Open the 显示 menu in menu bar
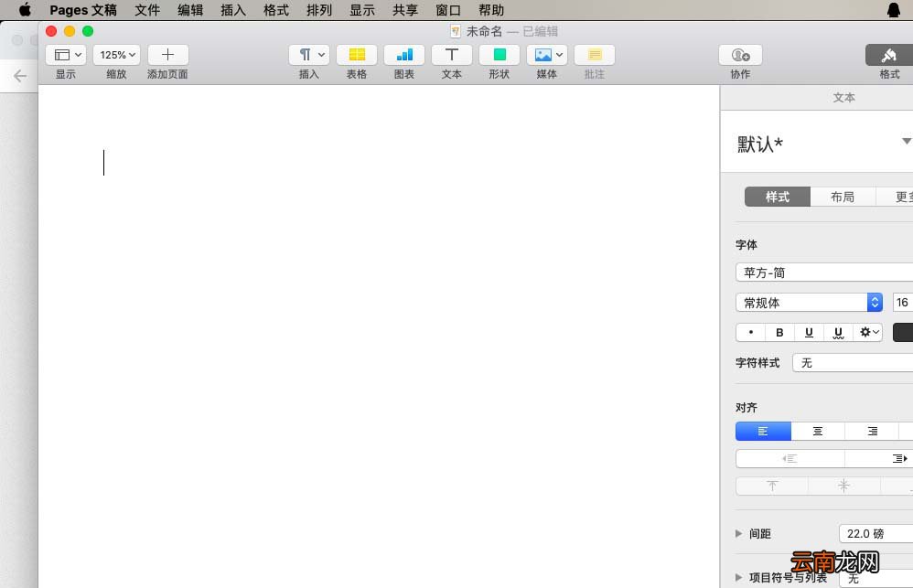Image resolution: width=913 pixels, height=588 pixels. pos(362,10)
